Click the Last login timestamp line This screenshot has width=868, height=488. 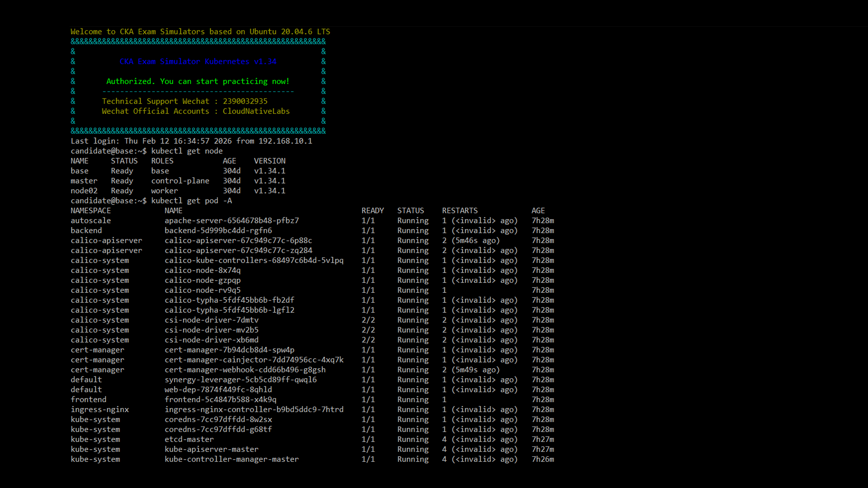[191, 141]
